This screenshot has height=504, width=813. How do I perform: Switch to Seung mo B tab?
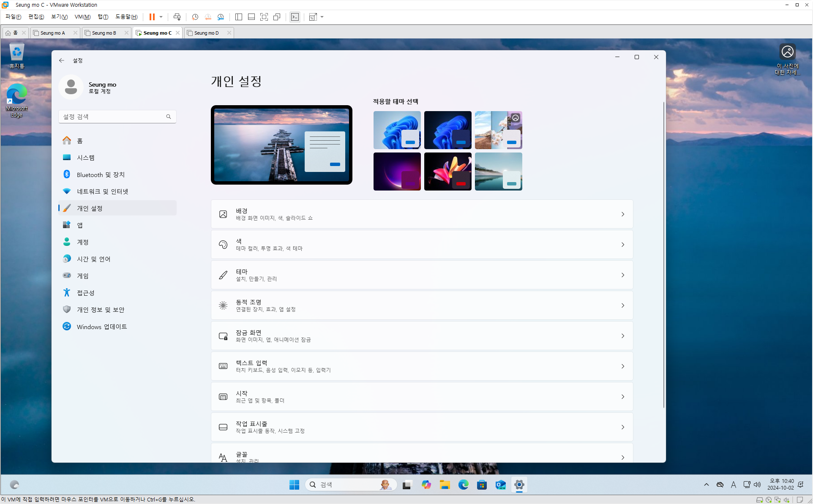[x=104, y=33]
